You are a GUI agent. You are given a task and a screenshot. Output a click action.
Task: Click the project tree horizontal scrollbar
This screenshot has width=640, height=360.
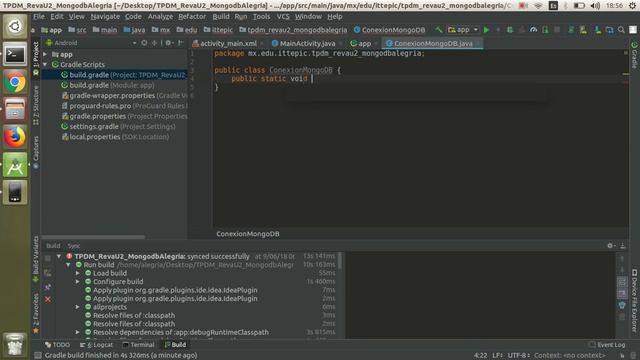[94, 237]
